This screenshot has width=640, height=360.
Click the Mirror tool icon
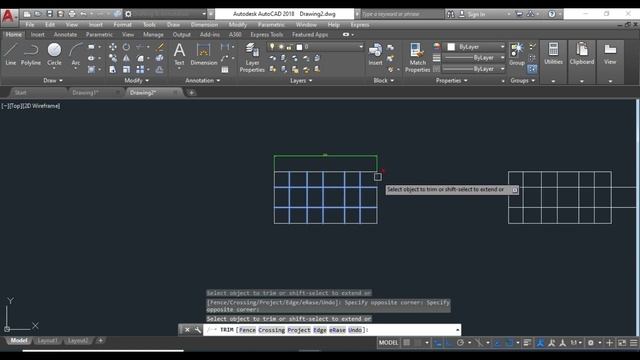click(x=126, y=58)
